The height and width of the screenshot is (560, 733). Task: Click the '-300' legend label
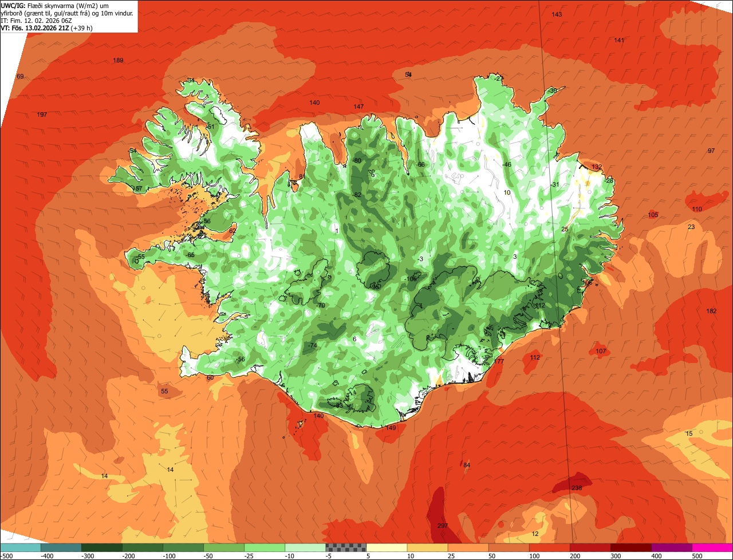88,555
